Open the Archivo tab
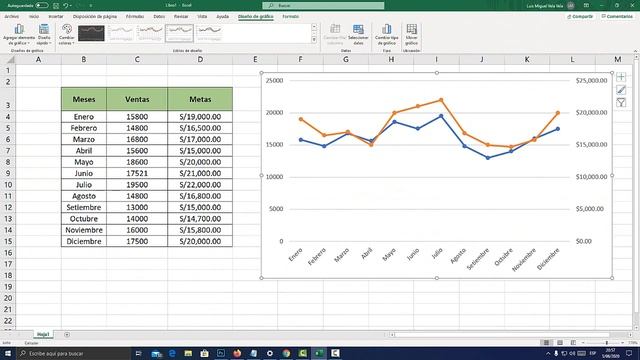This screenshot has width=640, height=360. [11, 17]
